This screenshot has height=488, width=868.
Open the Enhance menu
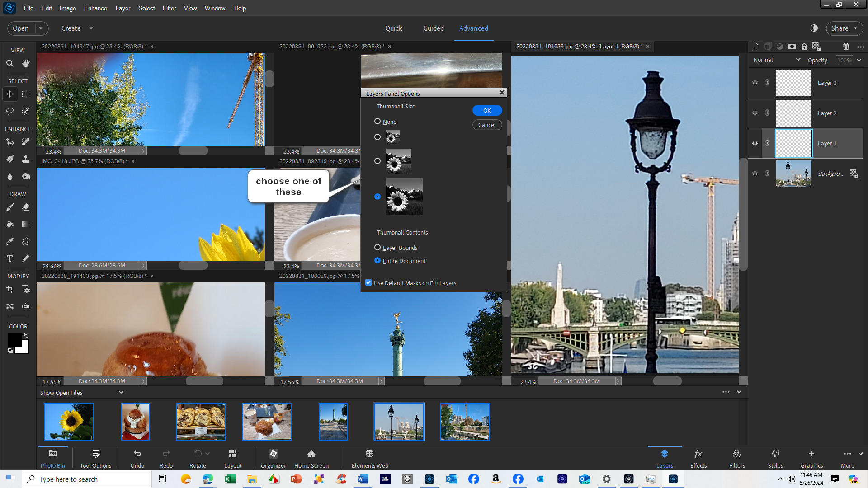pos(95,8)
